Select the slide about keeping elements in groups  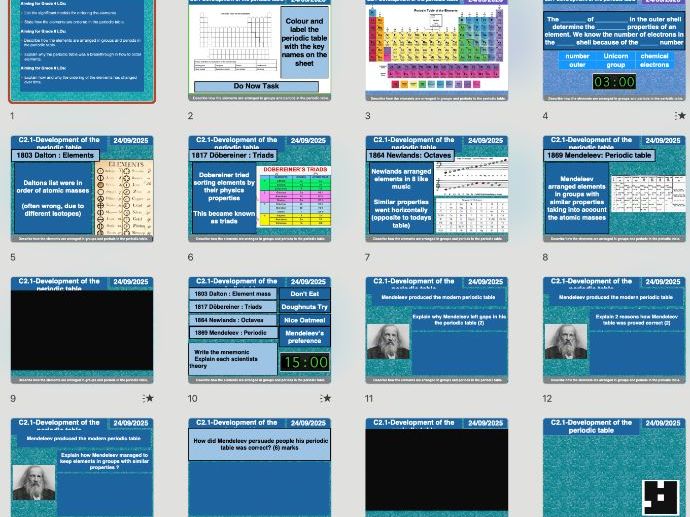82,468
